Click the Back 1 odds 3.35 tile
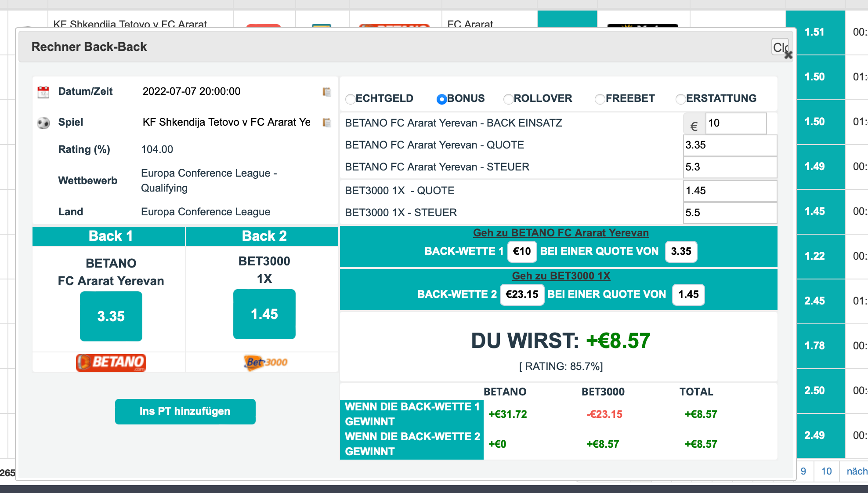 tap(111, 316)
